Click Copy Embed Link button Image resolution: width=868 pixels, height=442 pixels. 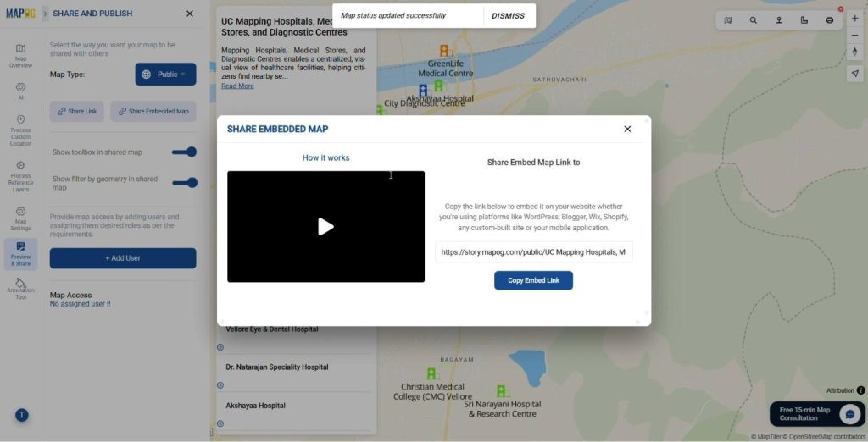(534, 280)
